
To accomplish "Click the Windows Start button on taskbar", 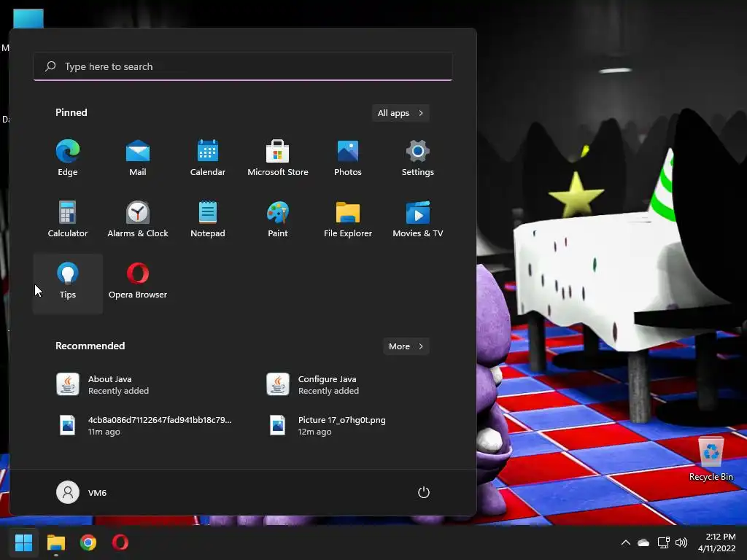I will coord(23,542).
